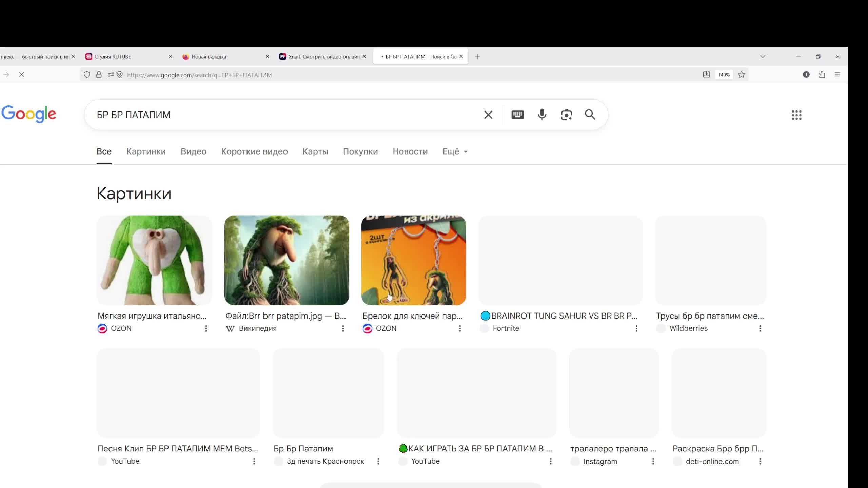Clear the search query with the X icon
This screenshot has height=488, width=868.
coord(488,115)
